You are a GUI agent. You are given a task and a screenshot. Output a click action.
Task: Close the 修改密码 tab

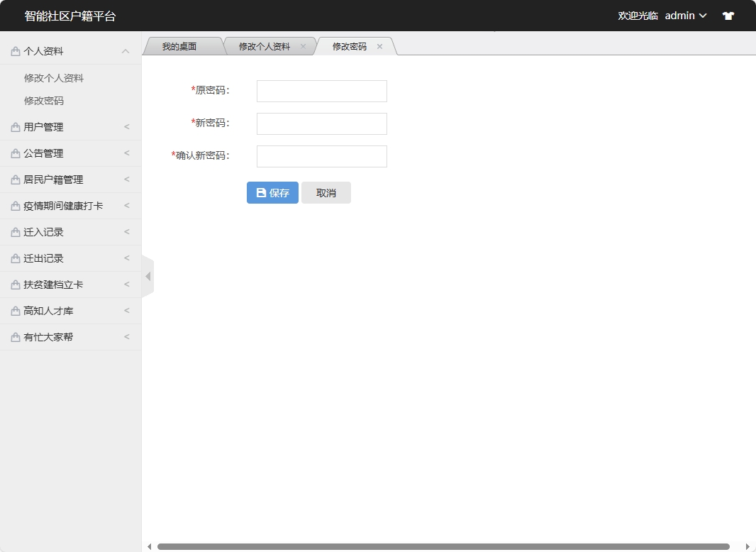click(379, 46)
